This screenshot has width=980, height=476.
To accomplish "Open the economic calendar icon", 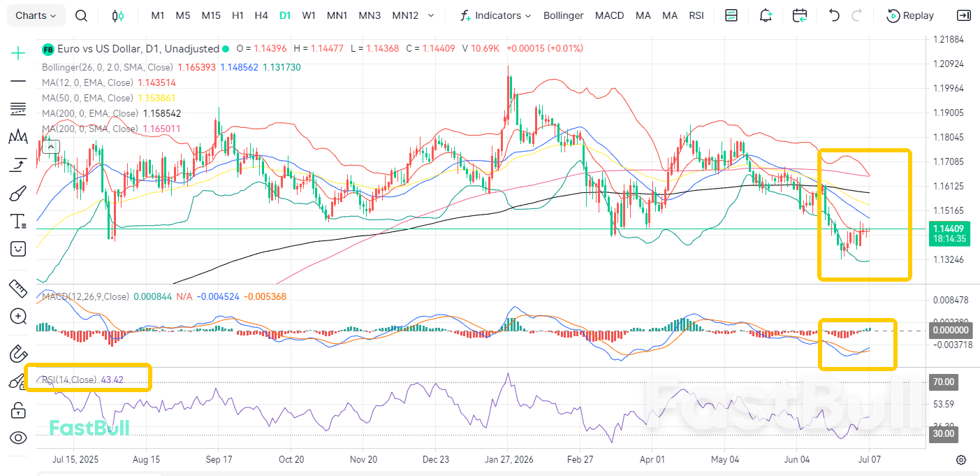I will pos(800,15).
